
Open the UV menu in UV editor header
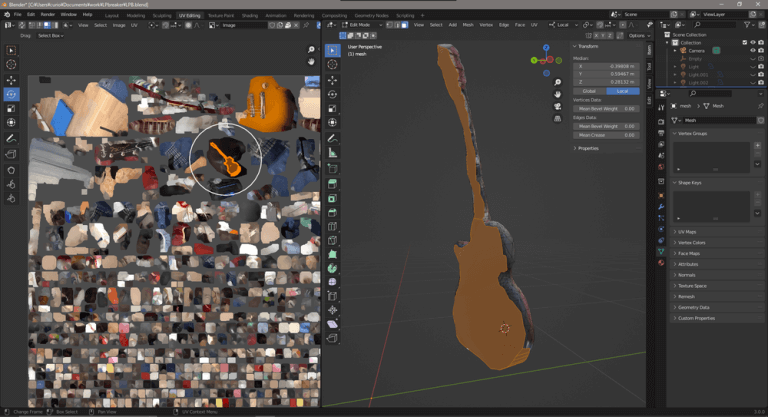coord(134,25)
